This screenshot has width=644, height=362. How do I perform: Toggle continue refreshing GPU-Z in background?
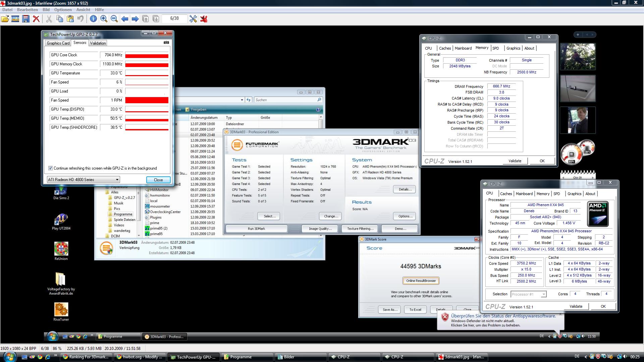click(x=50, y=168)
